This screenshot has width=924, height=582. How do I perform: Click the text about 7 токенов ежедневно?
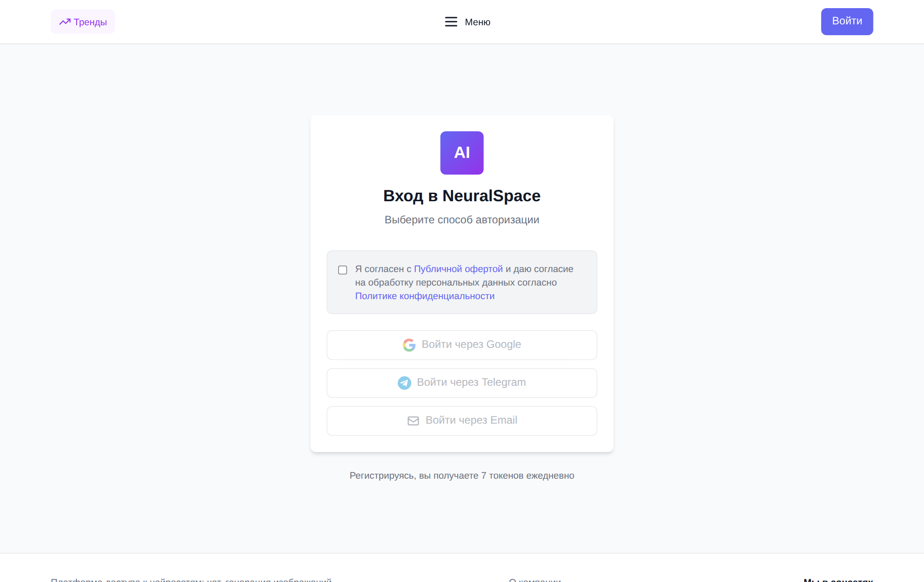point(462,476)
